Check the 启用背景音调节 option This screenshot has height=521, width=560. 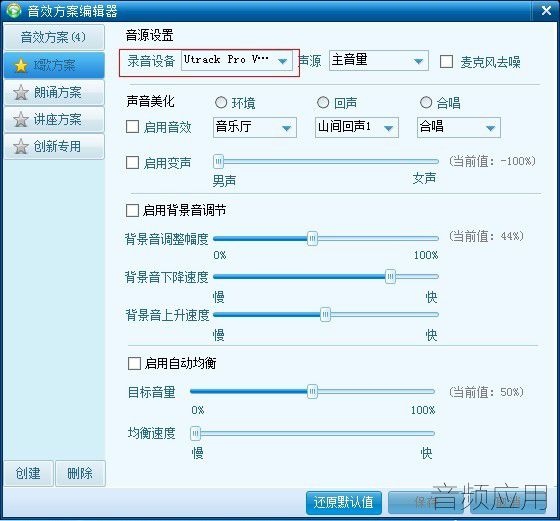[x=132, y=210]
